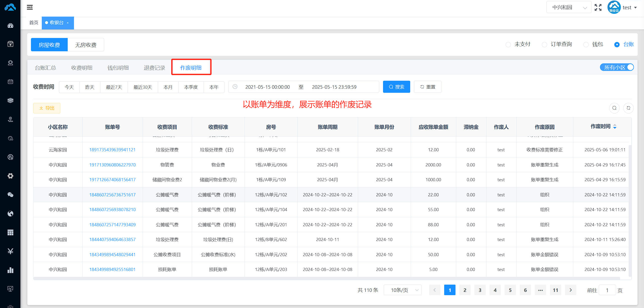644x308 pixels.
Task: Toggle the 所有小区 switch
Action: click(617, 67)
